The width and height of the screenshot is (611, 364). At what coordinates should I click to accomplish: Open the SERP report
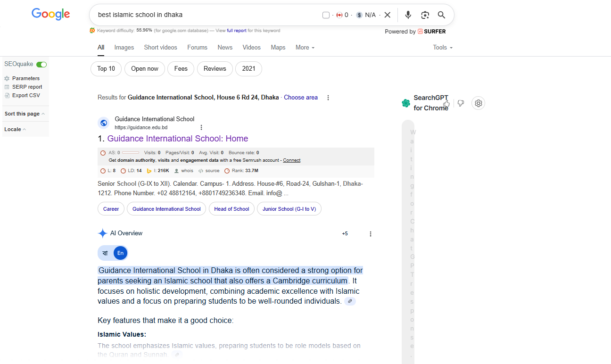click(27, 87)
